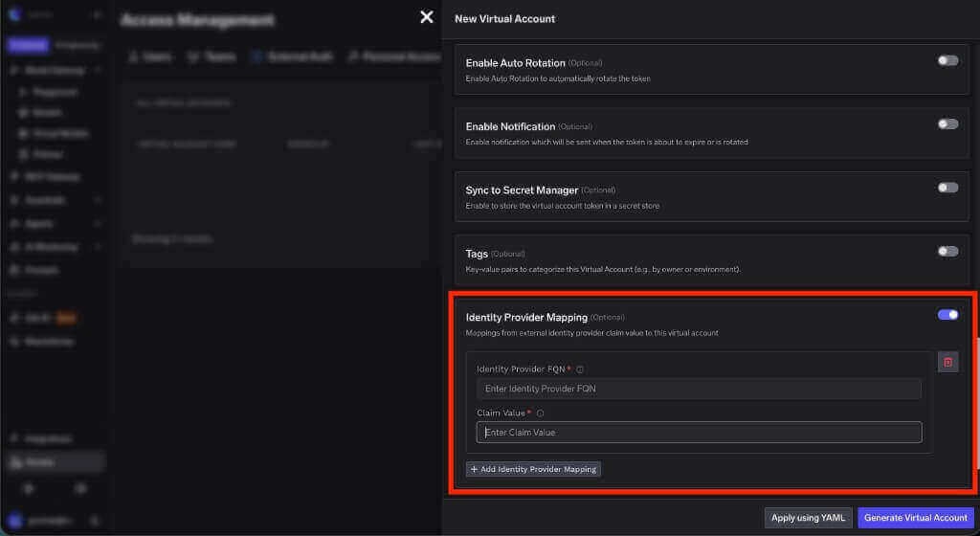Select the Sync to Secret Manager heading
Image resolution: width=980 pixels, height=536 pixels.
522,190
